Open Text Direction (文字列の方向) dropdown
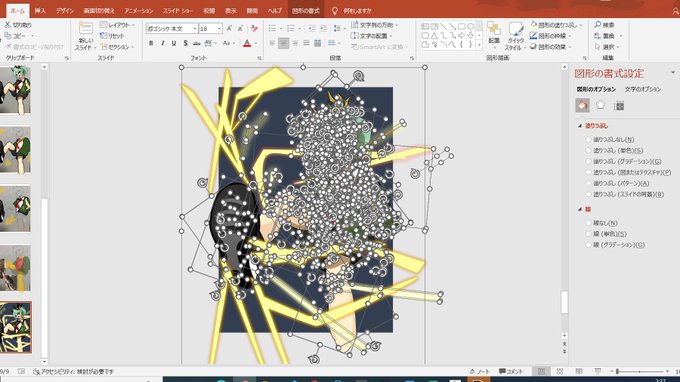Viewport: 680px width, 382px height. tap(375, 25)
